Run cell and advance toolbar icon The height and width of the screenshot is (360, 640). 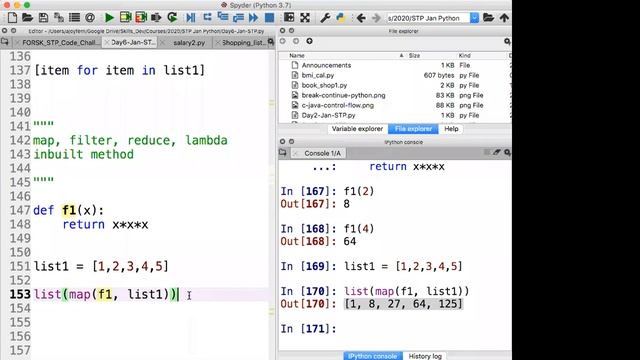(x=141, y=18)
